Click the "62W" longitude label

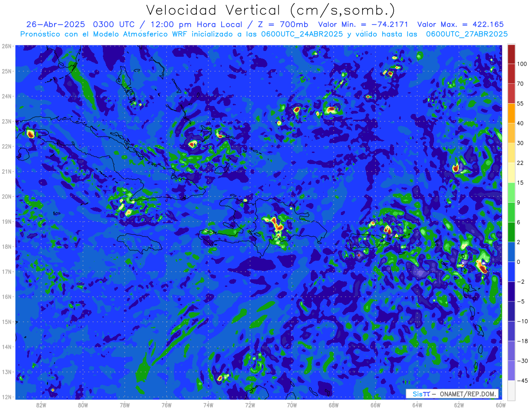click(459, 405)
